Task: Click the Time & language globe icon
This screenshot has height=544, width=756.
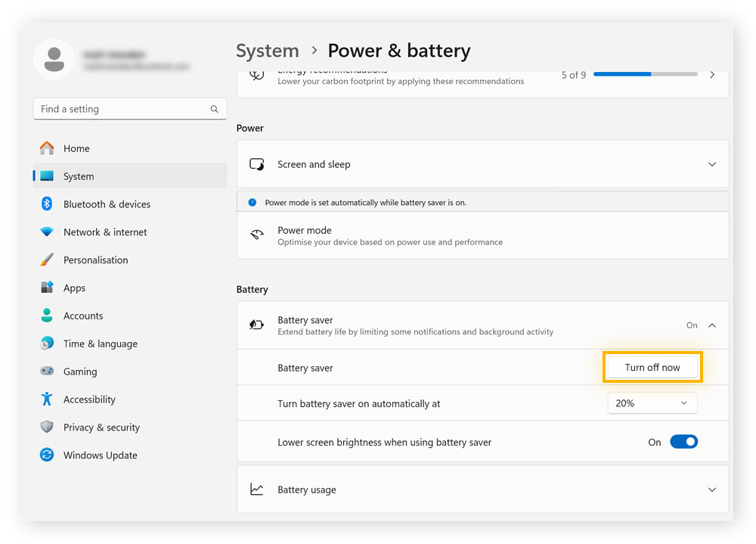Action: click(47, 343)
